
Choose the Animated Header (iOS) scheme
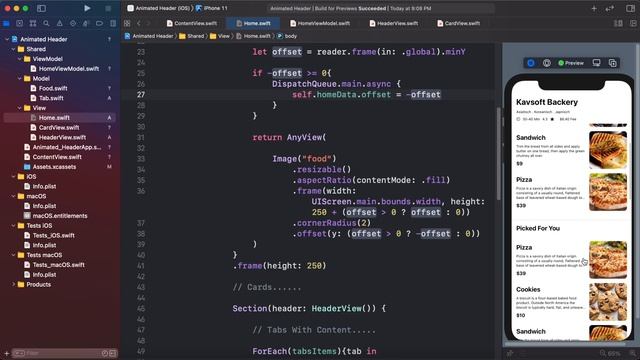tap(160, 8)
